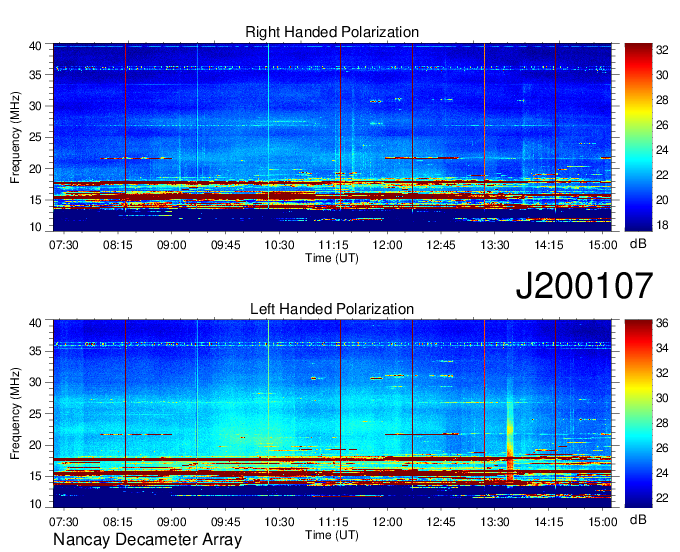Click the 34 tick on the Left Handed colorbar
680x552 pixels.
[x=662, y=348]
